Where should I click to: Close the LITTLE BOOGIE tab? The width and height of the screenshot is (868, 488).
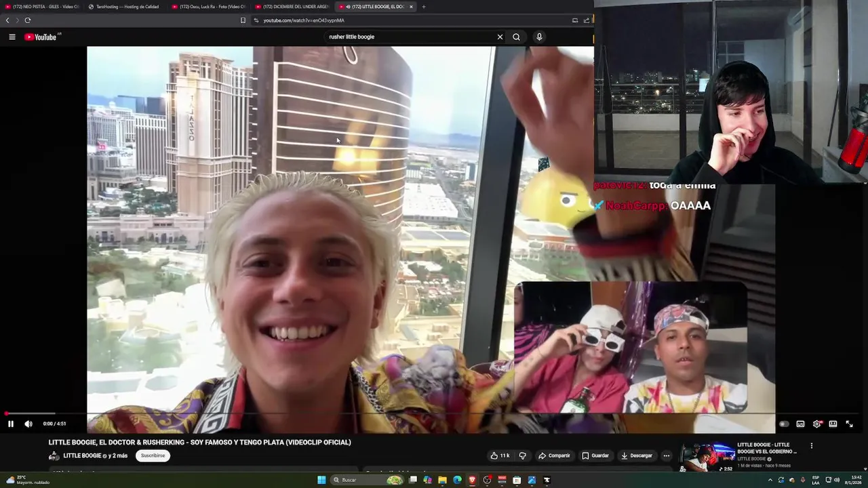tap(411, 7)
